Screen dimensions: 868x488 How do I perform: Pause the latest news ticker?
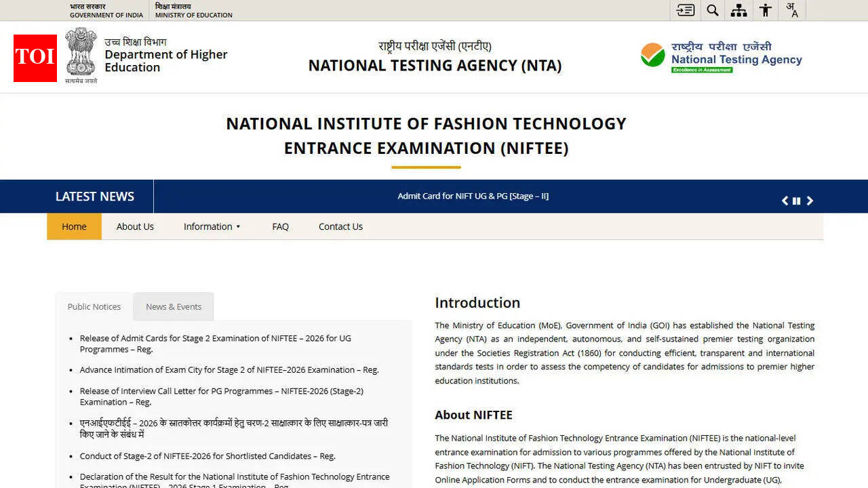797,201
